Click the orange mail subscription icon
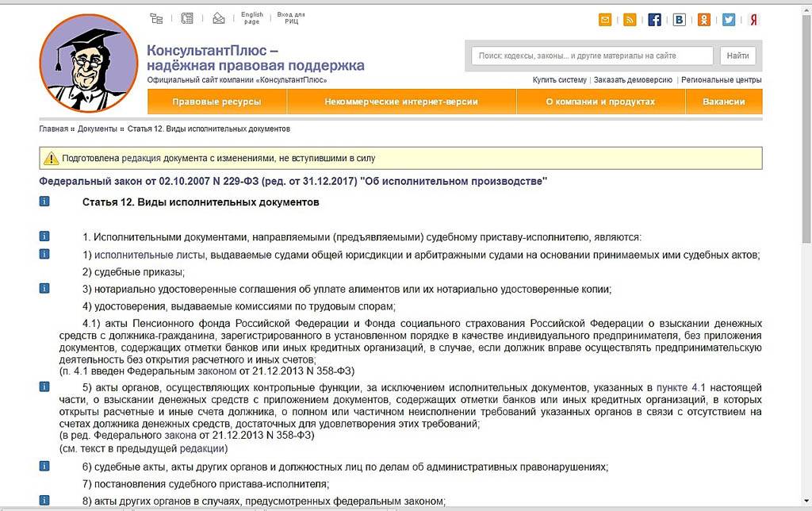This screenshot has height=511, width=812. pos(605,20)
